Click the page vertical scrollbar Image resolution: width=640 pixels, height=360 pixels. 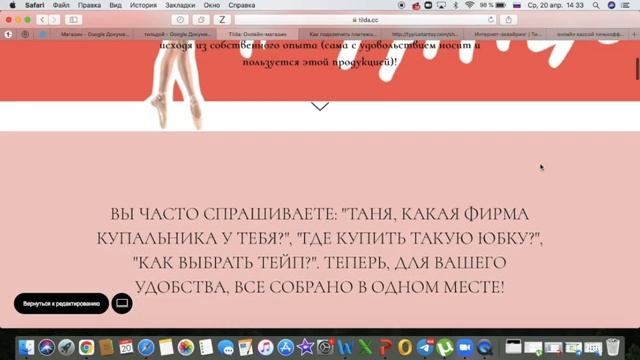click(x=638, y=69)
